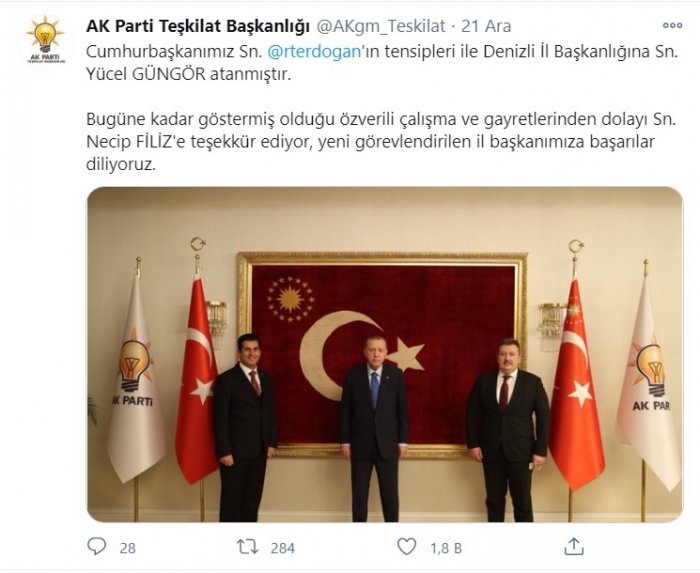Retweet this post using the arrows icon
Screen dimensions: 700x573
[247, 546]
